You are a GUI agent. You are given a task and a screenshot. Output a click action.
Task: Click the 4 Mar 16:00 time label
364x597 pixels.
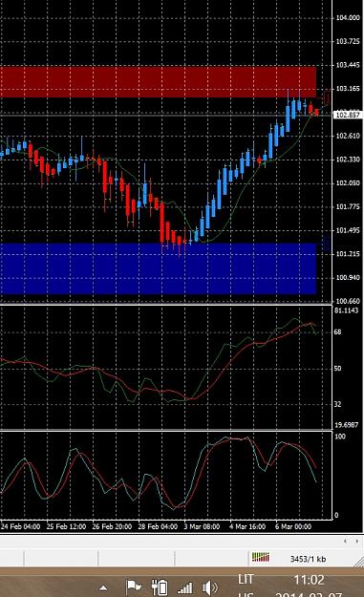click(247, 526)
